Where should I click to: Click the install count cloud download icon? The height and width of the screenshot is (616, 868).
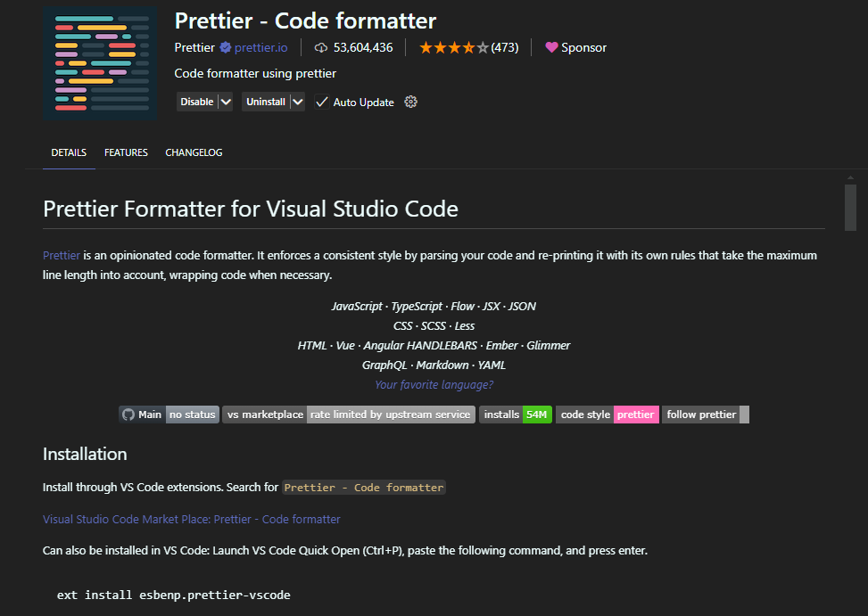tap(321, 47)
